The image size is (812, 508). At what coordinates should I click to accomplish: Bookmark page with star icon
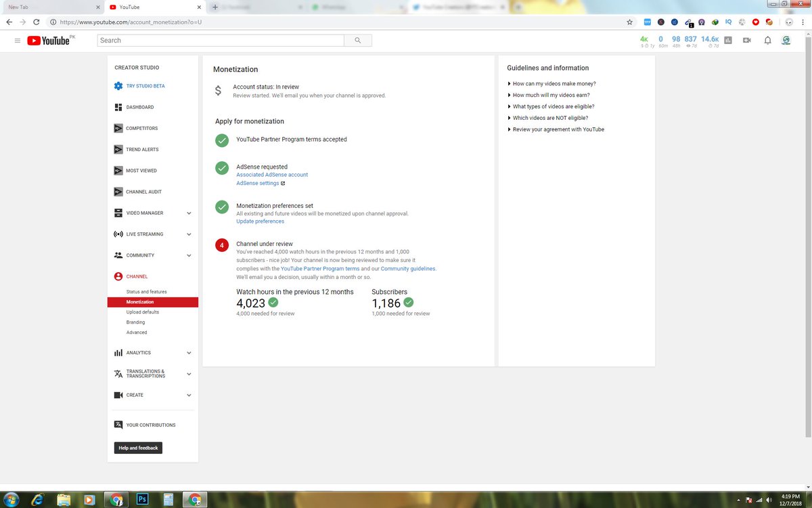[x=630, y=22]
